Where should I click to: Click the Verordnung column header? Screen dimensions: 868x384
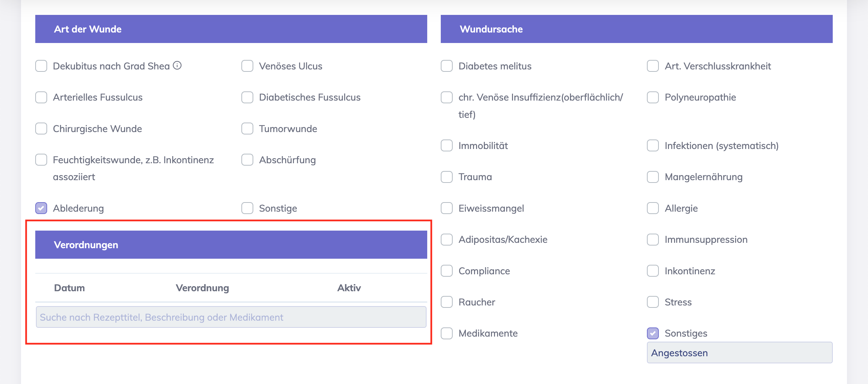202,288
